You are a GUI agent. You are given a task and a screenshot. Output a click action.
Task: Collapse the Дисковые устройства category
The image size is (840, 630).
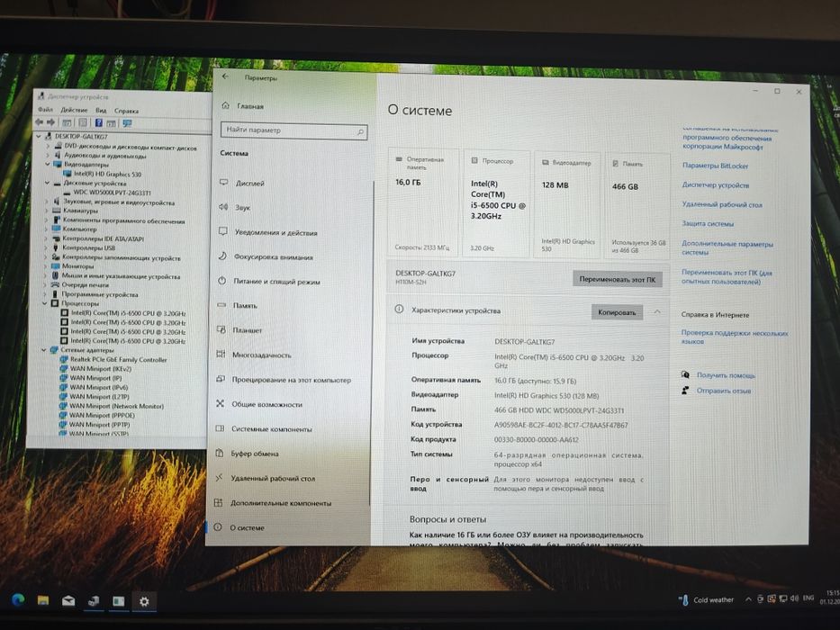click(47, 183)
